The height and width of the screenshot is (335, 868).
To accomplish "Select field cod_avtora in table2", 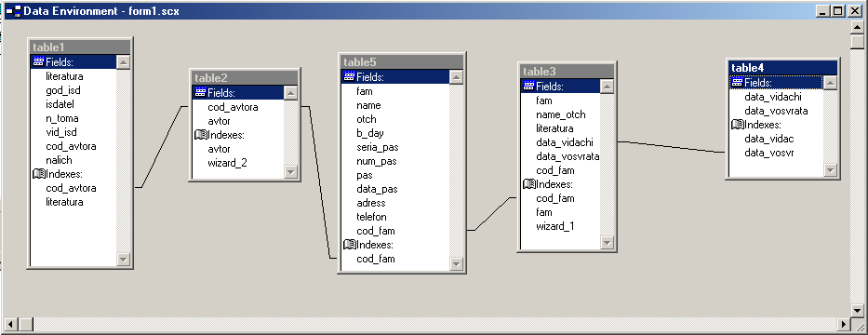I will tap(234, 107).
